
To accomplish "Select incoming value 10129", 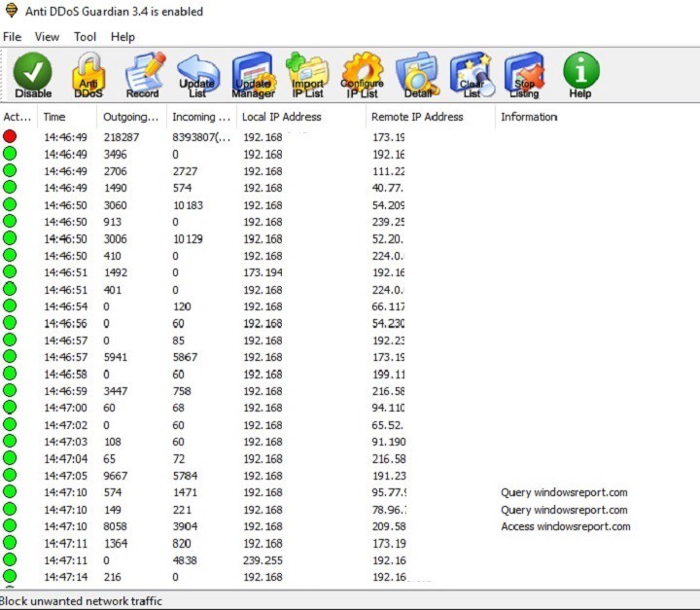I will [x=188, y=239].
